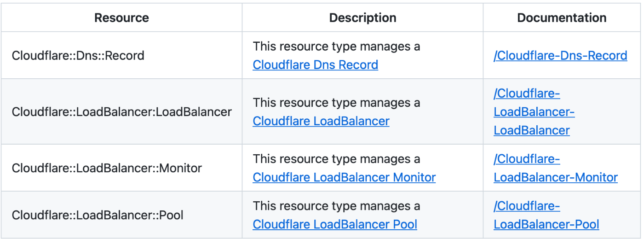Select the Cloudflare::Dns::Record resource name
Viewport: 644px width, 239px height.
click(x=78, y=56)
